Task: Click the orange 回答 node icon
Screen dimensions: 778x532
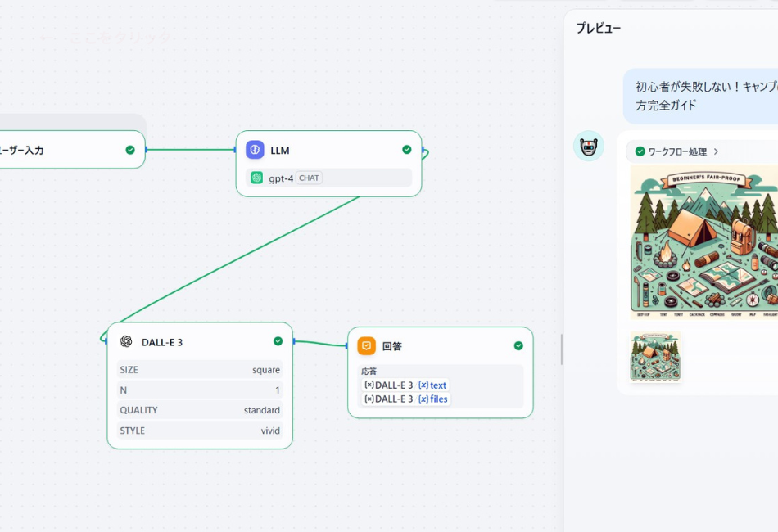Action: tap(366, 345)
